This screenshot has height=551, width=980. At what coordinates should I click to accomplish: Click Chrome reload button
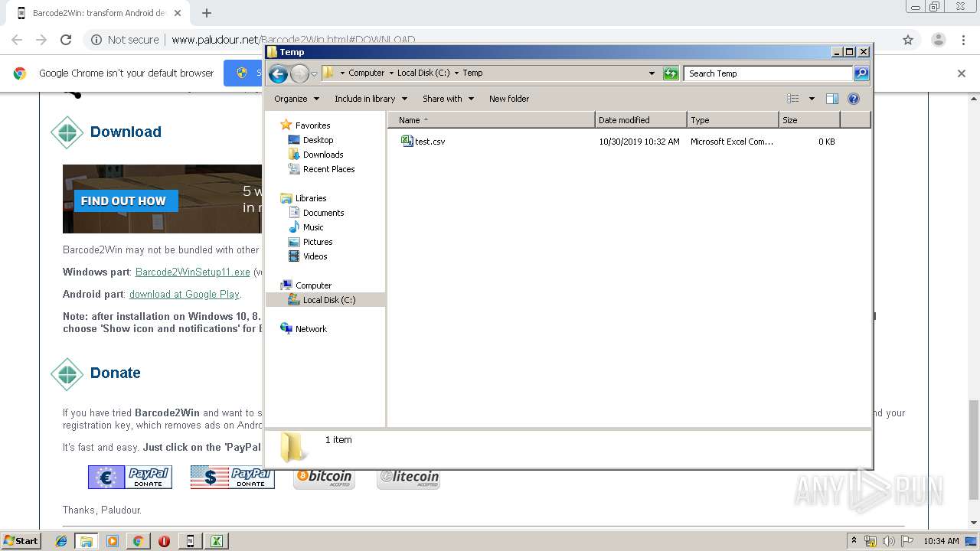pyautogui.click(x=66, y=40)
